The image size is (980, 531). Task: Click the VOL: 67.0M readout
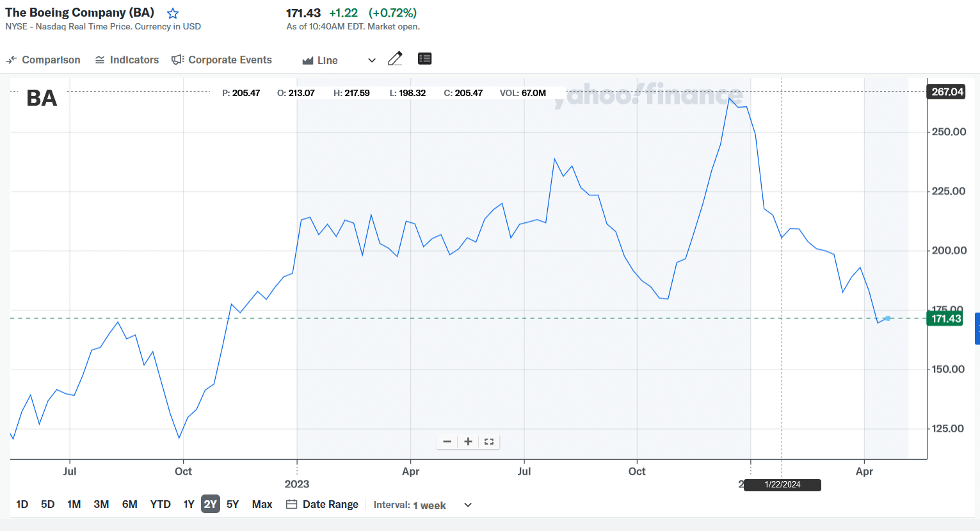pos(523,93)
